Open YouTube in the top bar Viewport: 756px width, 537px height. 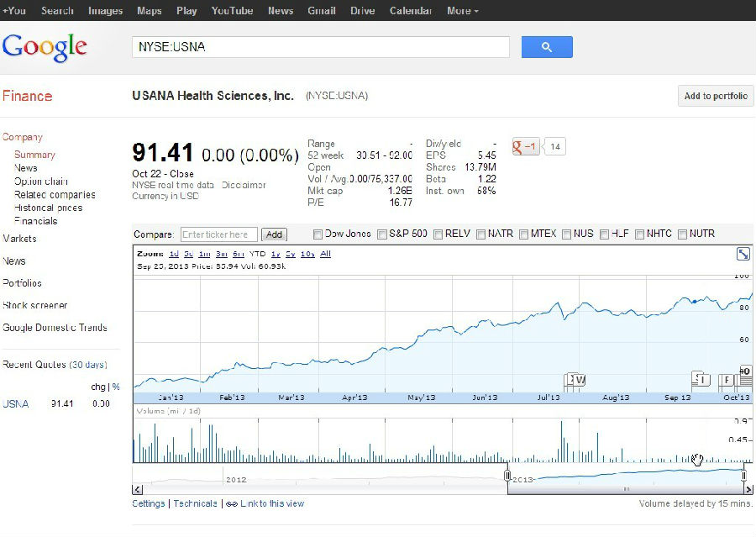(x=232, y=11)
